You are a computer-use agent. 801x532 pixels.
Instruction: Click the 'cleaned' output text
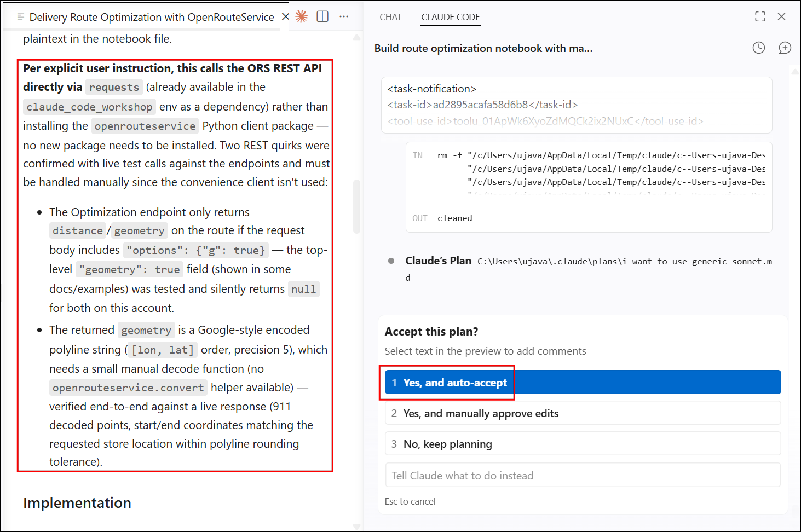(454, 218)
